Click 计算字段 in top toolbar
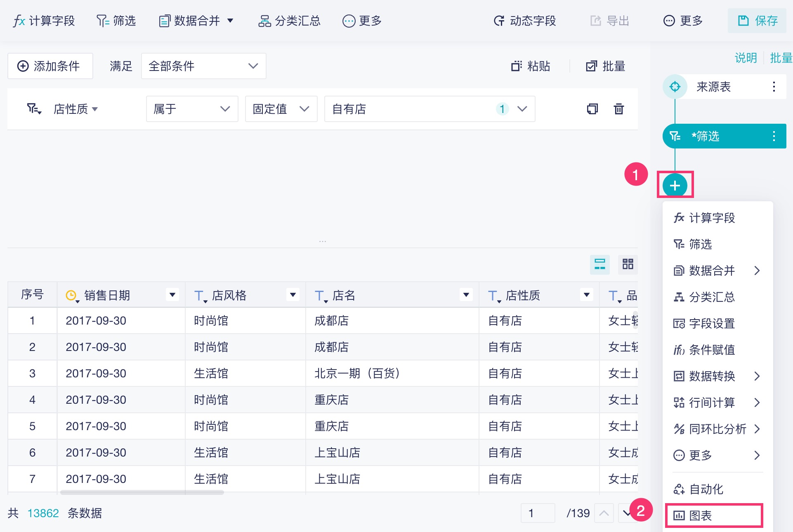The width and height of the screenshot is (793, 532). pyautogui.click(x=44, y=21)
